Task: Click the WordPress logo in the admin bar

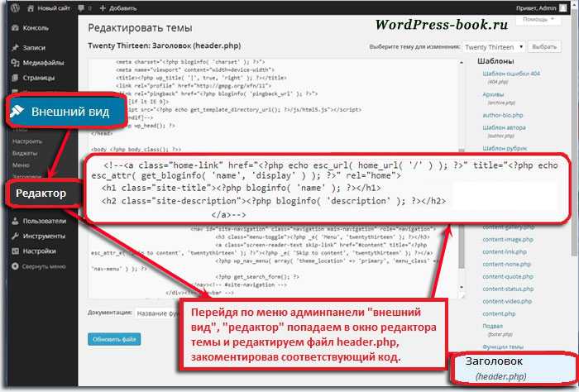Action: (x=15, y=7)
